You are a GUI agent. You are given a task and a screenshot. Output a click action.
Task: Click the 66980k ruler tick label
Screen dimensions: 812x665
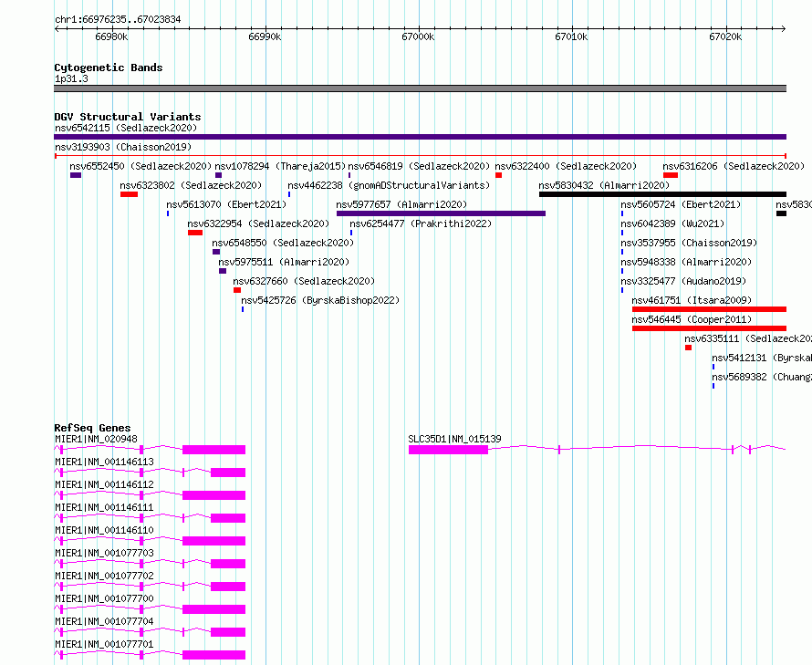[111, 36]
